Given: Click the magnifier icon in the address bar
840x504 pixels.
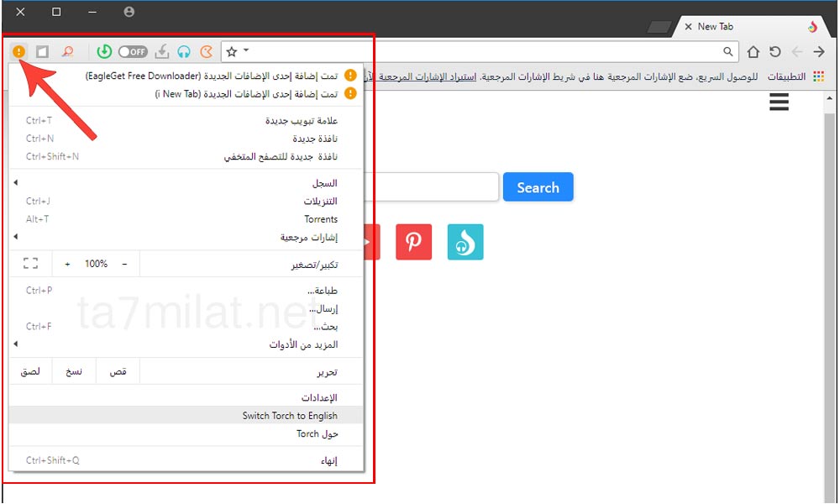Looking at the screenshot, I should pos(727,51).
